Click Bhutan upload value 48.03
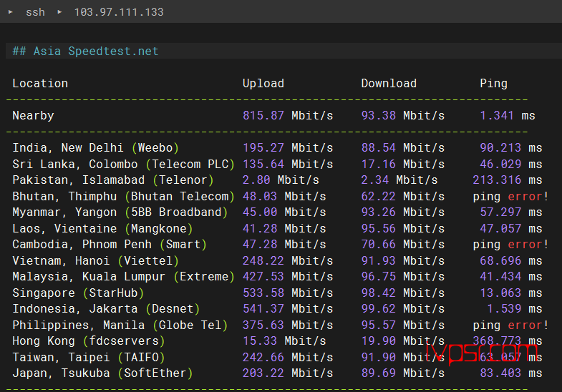 [260, 197]
